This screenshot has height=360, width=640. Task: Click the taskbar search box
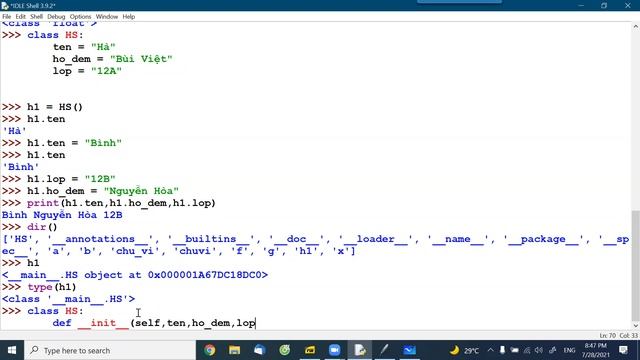pos(110,350)
